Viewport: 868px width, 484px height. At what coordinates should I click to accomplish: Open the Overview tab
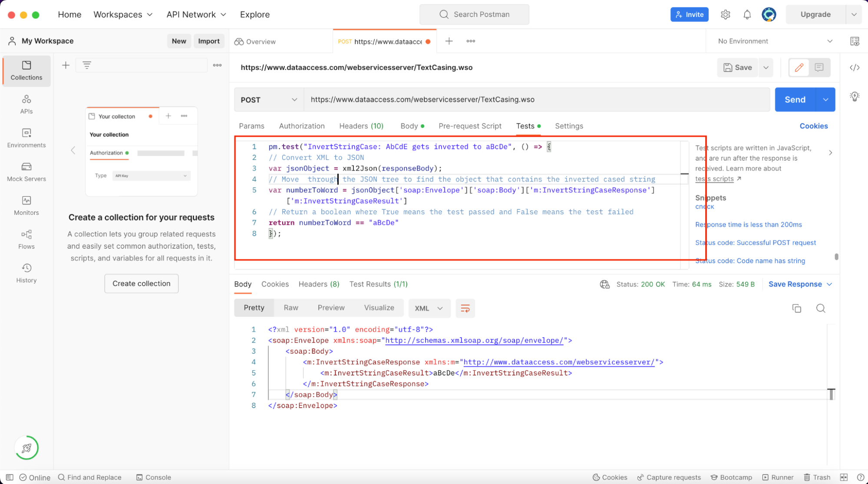tap(255, 42)
